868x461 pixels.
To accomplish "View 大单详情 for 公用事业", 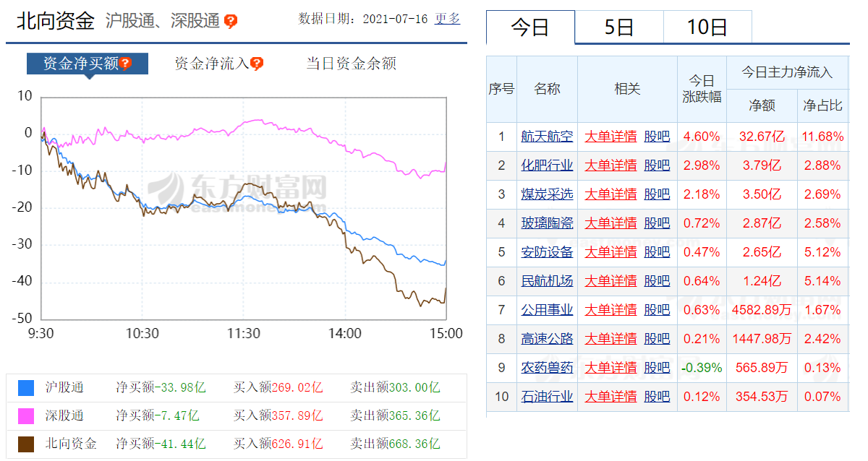I will [x=610, y=309].
